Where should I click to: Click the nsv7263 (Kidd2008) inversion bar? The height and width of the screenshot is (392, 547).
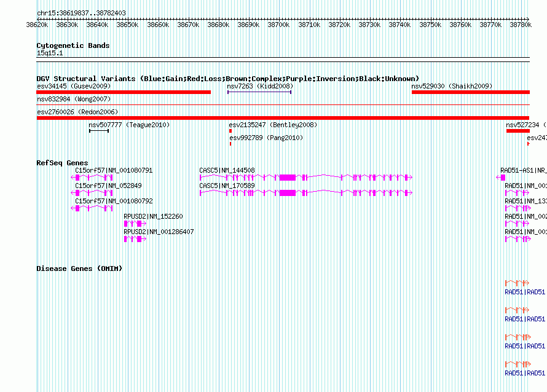tap(259, 92)
